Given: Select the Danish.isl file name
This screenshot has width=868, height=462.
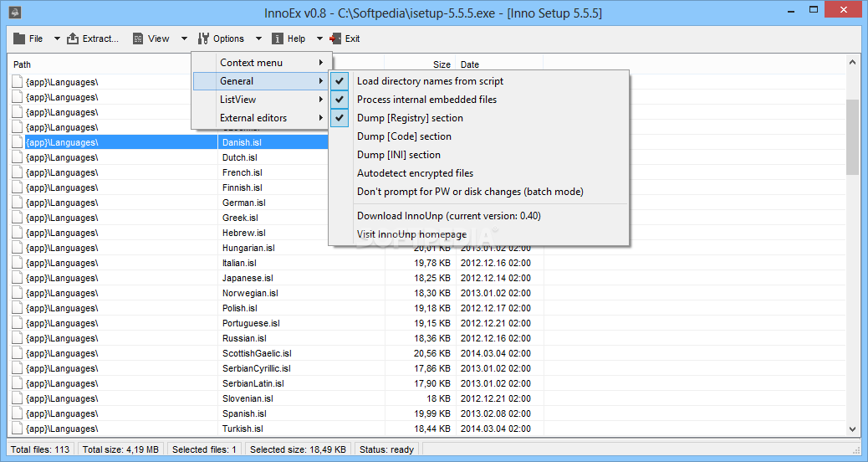Looking at the screenshot, I should click(x=242, y=142).
